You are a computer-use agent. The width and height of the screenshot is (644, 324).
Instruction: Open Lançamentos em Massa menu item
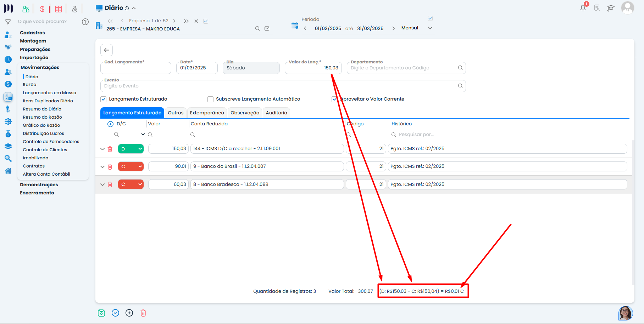click(49, 93)
